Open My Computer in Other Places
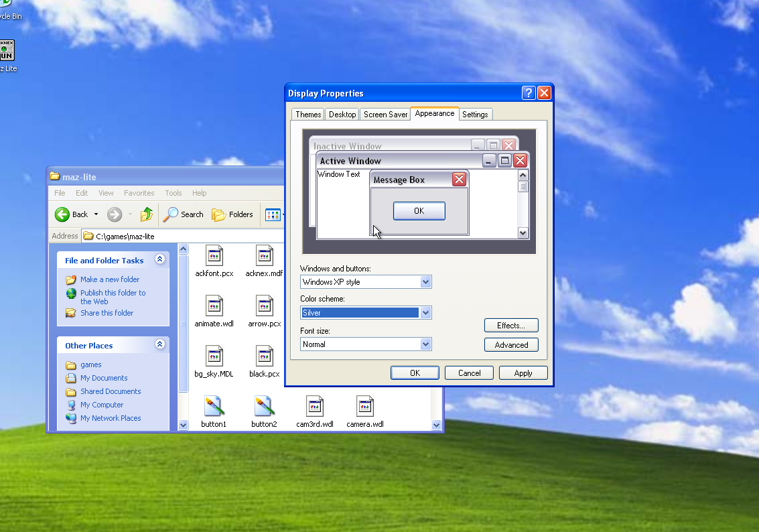759x532 pixels. point(102,405)
